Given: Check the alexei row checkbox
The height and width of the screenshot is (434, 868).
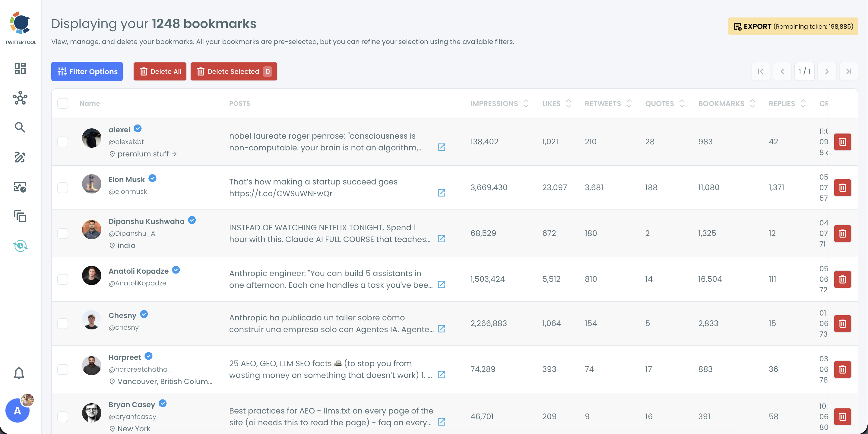Looking at the screenshot, I should tap(63, 142).
